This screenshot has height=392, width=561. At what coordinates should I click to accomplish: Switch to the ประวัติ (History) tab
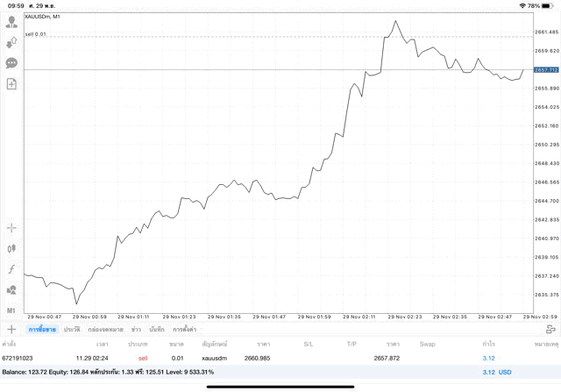tap(72, 329)
